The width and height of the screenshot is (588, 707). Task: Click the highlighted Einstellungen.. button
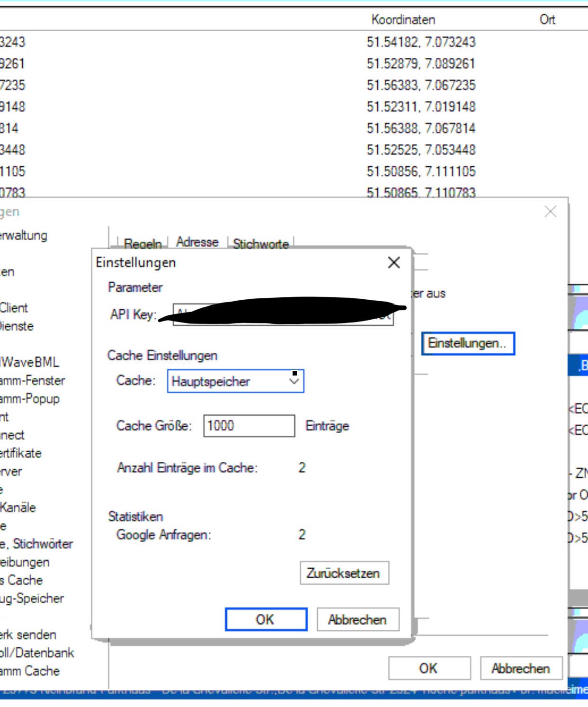point(467,343)
